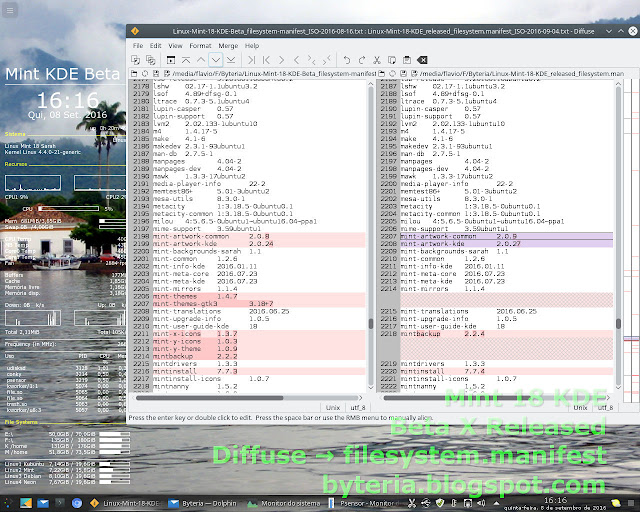Select right line 'mintinstall 7.7.4'
This screenshot has width=640, height=512.
pos(507,372)
